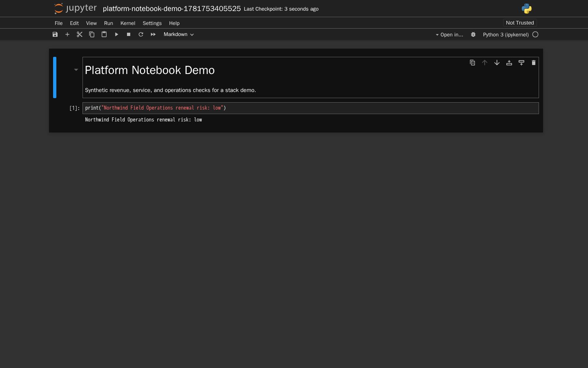
Task: Open the View menu
Action: pyautogui.click(x=91, y=23)
